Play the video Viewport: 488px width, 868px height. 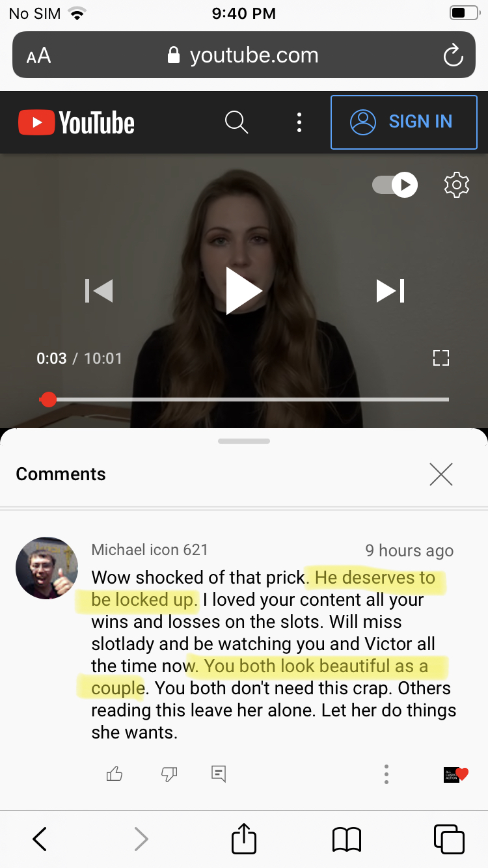click(x=244, y=291)
